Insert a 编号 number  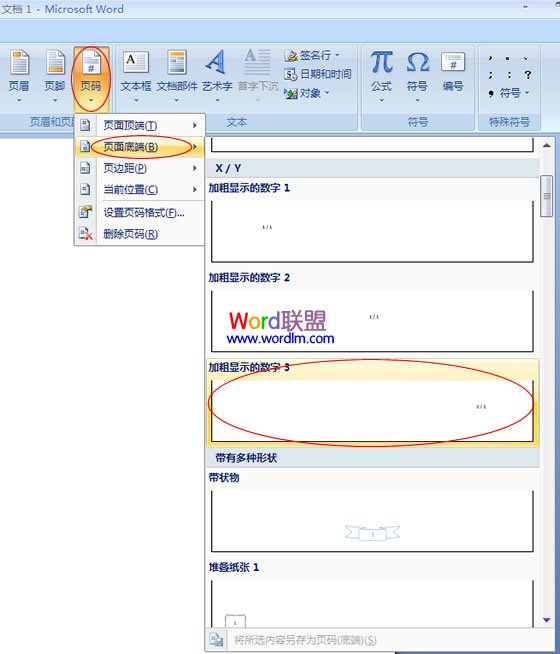pos(453,71)
